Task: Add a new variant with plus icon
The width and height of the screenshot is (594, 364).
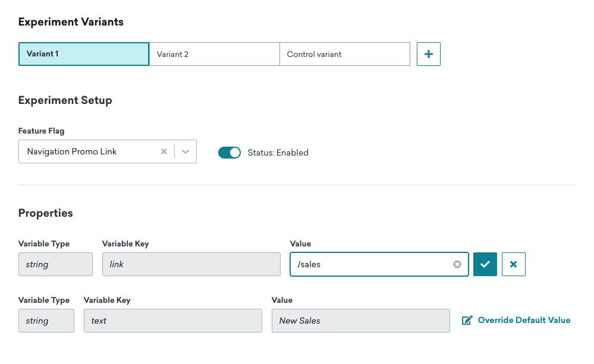Action: 429,54
